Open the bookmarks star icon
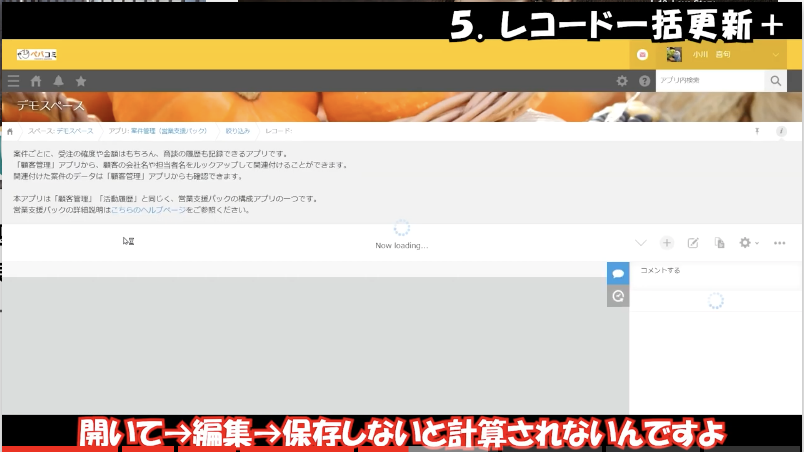This screenshot has height=452, width=804. coord(81,81)
